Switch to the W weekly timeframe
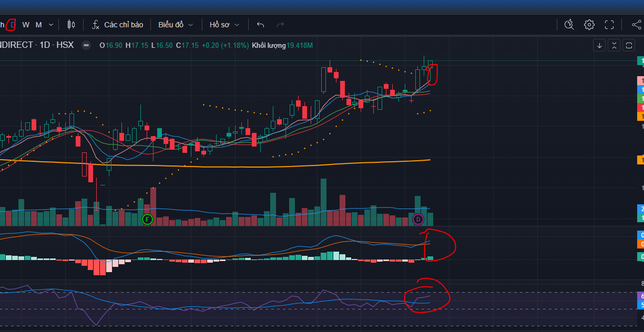 coord(26,25)
